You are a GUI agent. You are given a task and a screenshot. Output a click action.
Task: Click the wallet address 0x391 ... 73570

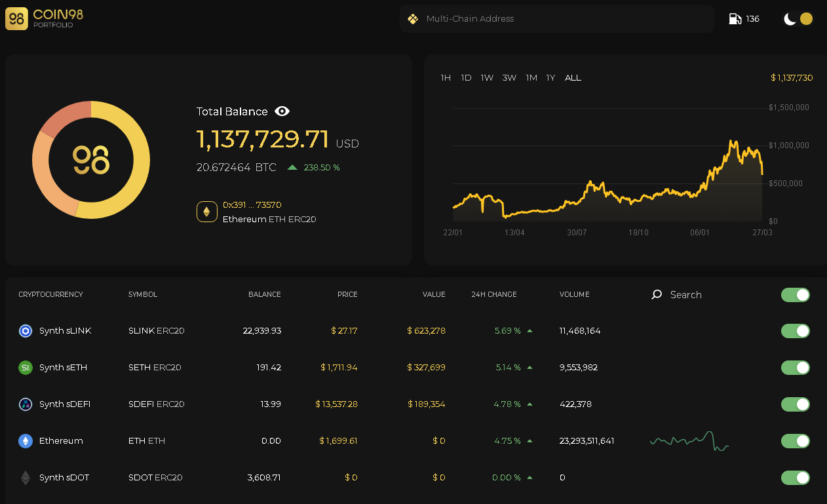click(252, 205)
